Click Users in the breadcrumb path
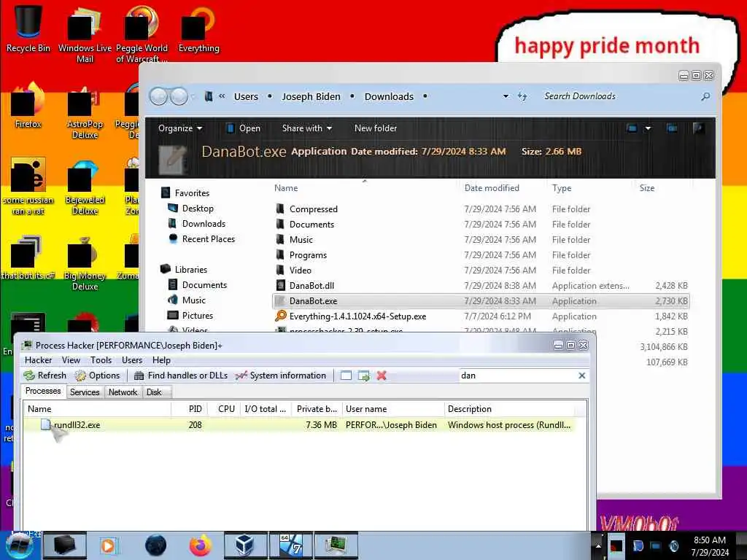The image size is (747, 560). click(x=246, y=97)
